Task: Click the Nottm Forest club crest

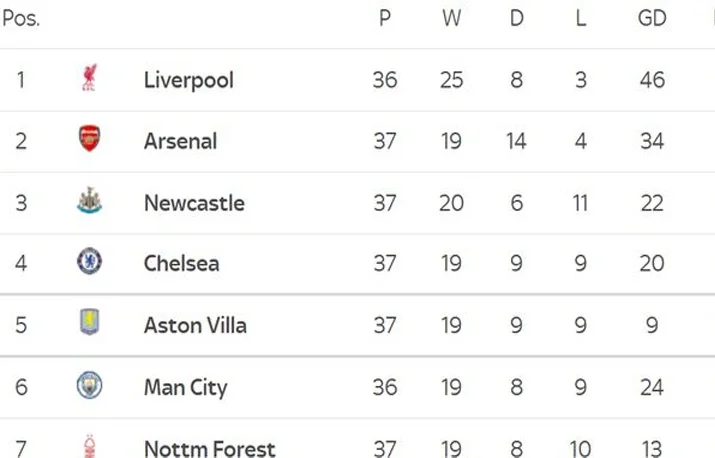Action: 90,446
